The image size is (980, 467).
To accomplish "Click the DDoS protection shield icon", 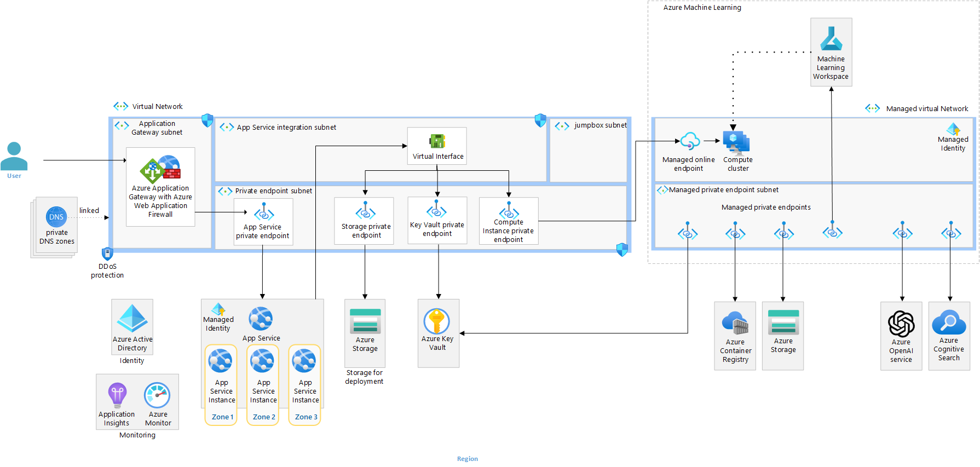I will (x=107, y=253).
